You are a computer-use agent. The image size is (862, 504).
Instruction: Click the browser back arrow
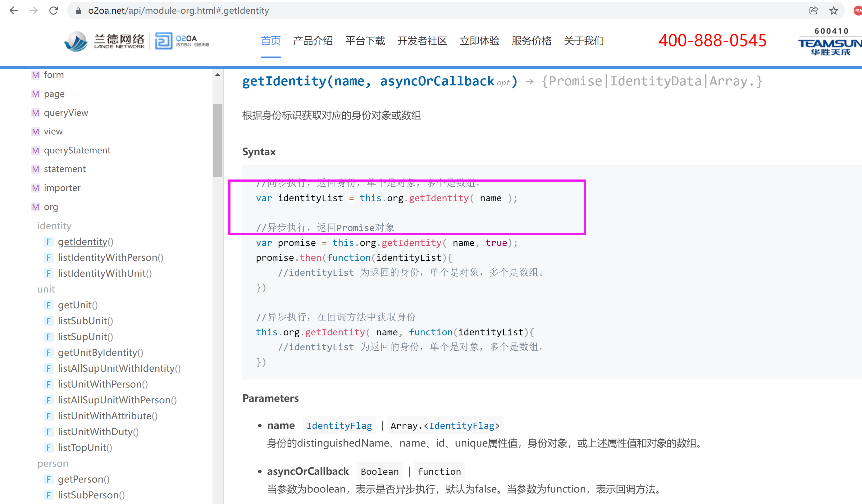point(14,11)
